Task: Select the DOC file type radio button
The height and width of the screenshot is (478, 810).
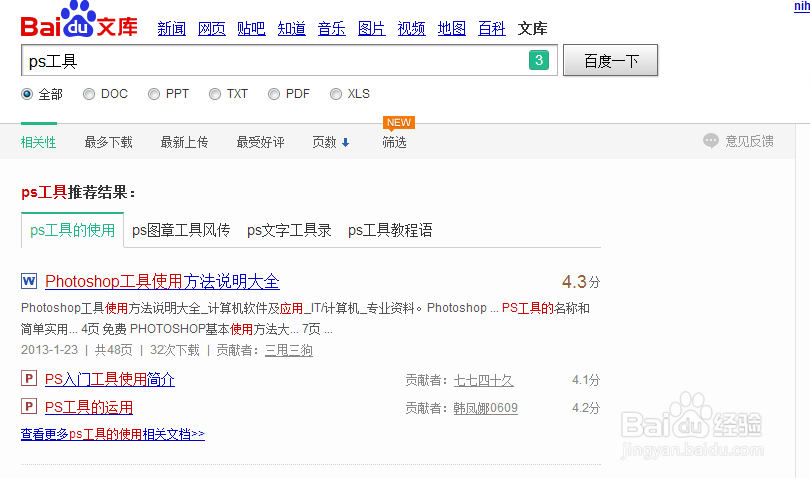Action: (89, 94)
